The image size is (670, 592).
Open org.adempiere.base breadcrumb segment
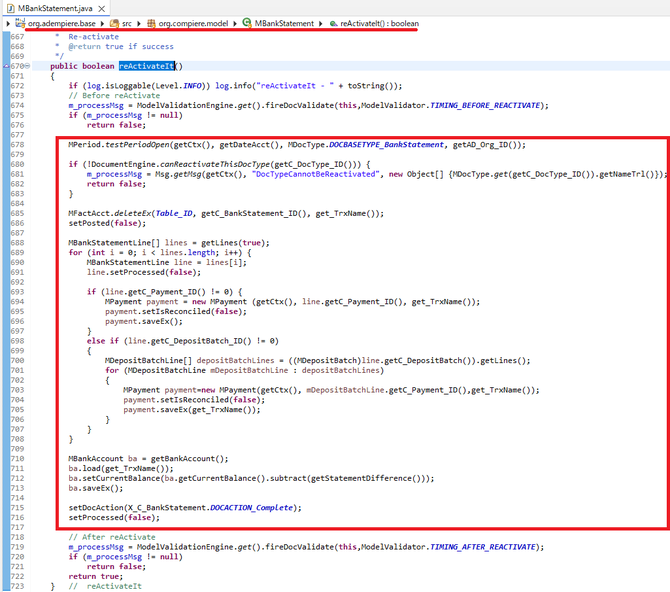click(62, 24)
